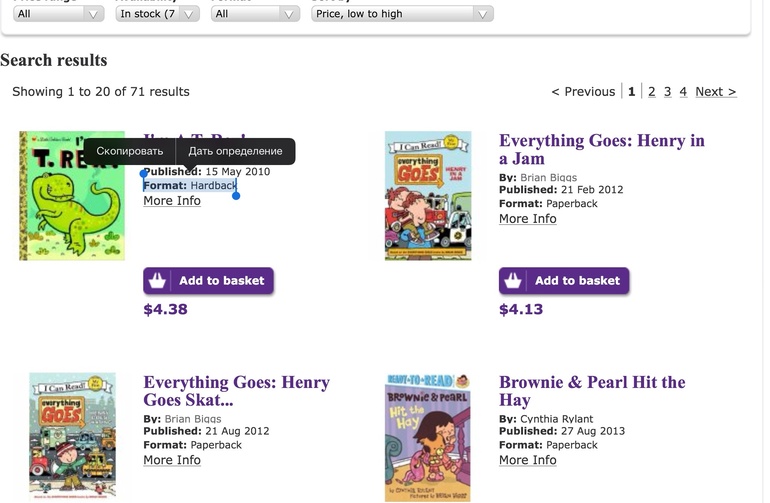Click the 'Next >' pagination link

715,91
